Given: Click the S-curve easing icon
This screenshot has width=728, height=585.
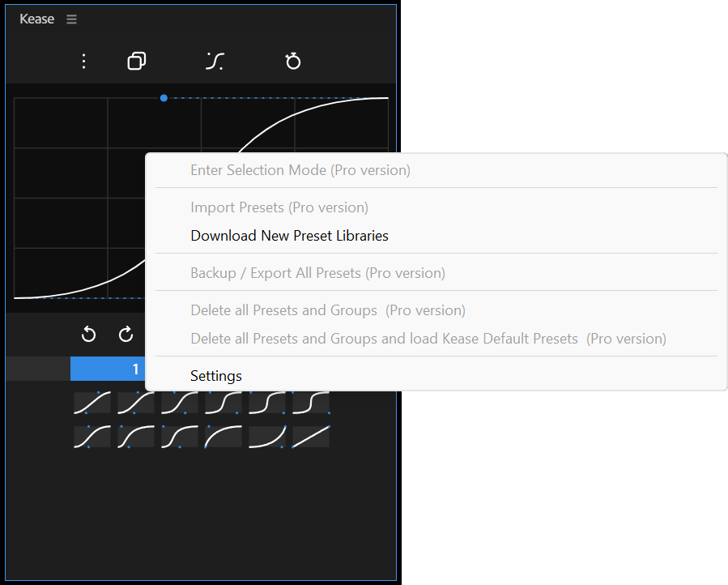Looking at the screenshot, I should [x=215, y=62].
